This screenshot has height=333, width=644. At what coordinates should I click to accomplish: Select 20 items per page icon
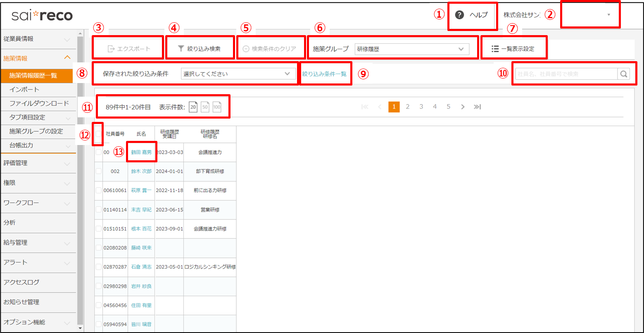click(193, 107)
